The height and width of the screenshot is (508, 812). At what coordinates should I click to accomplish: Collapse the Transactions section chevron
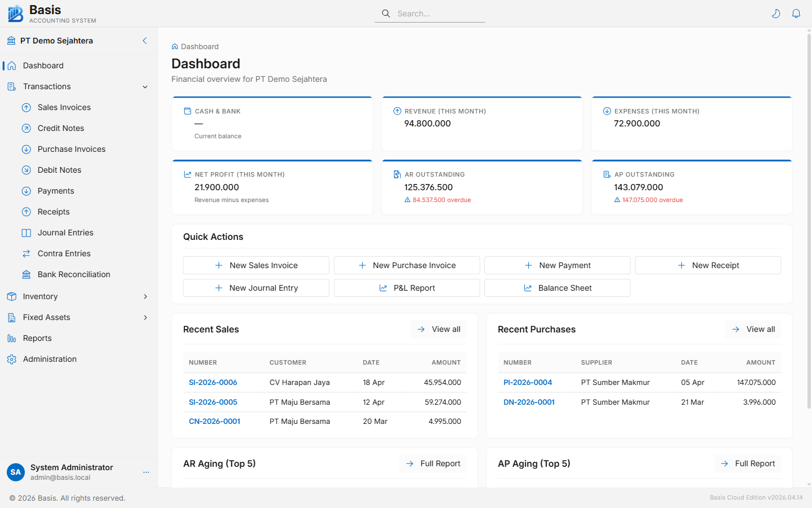click(x=145, y=86)
